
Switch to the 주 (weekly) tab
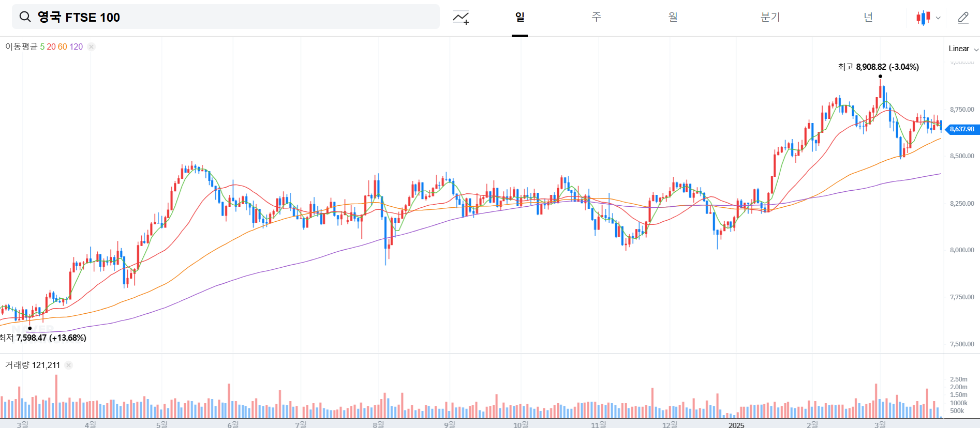[x=597, y=17]
